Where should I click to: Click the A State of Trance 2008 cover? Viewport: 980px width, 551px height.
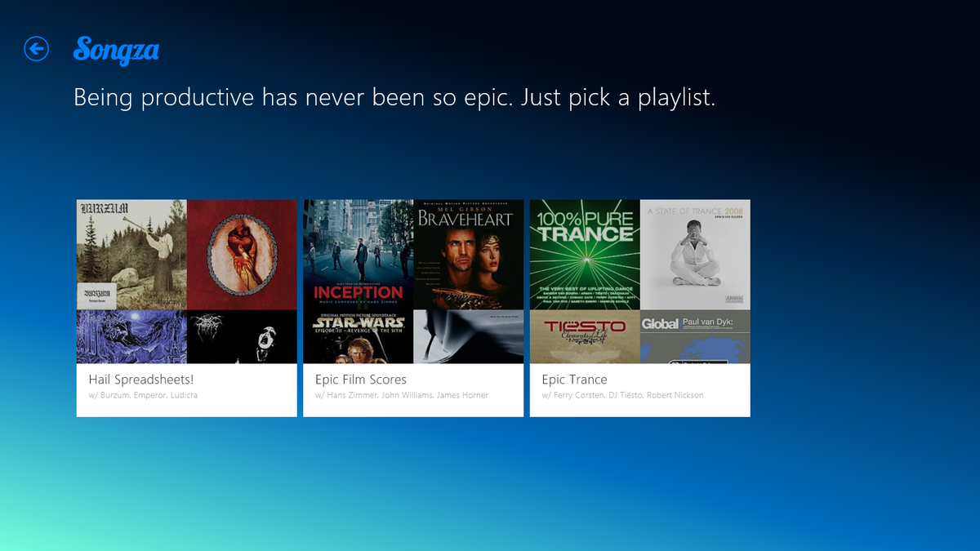[695, 255]
